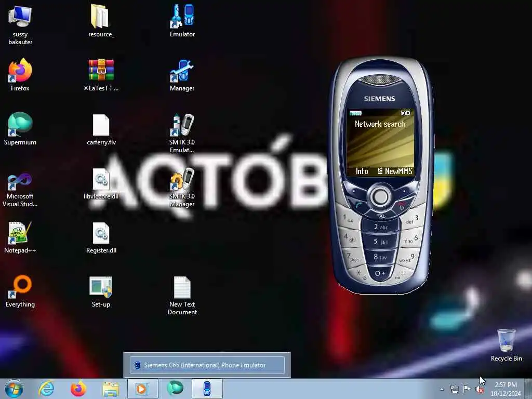Viewport: 532px width, 399px height.
Task: Switch to the media player taskbar button
Action: click(143, 389)
